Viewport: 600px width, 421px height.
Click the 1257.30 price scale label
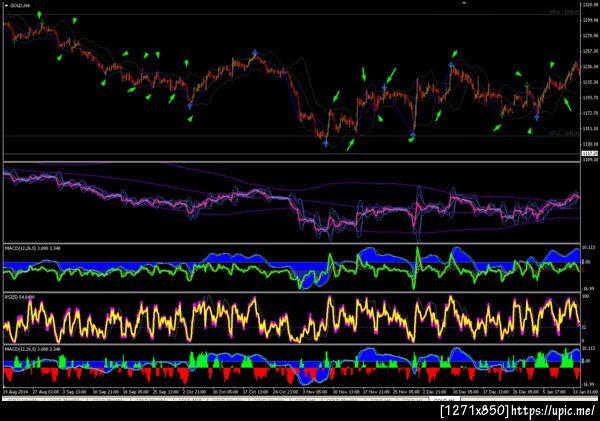[x=590, y=51]
